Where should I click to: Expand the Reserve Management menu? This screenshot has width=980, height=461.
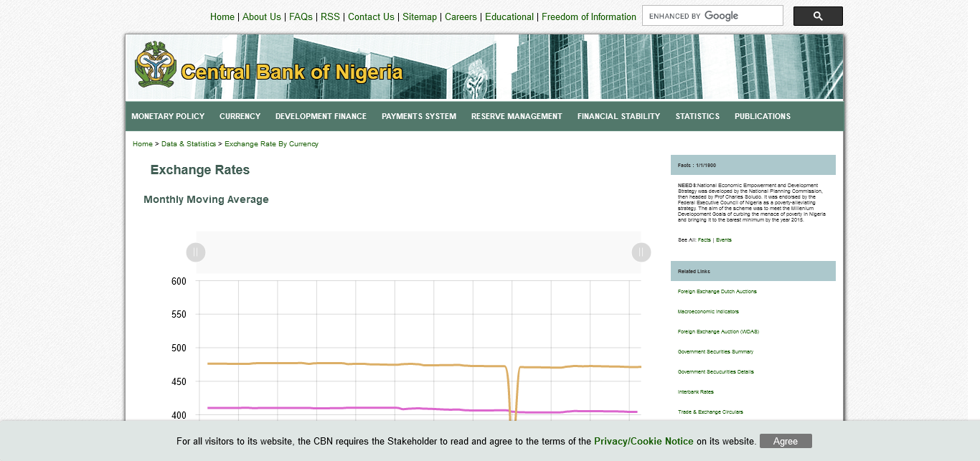[516, 116]
